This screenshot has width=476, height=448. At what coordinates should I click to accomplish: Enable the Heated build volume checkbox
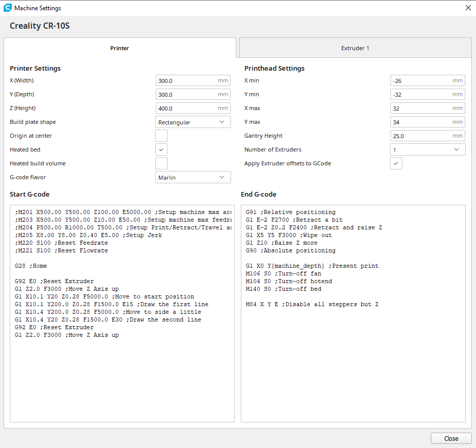click(x=161, y=163)
